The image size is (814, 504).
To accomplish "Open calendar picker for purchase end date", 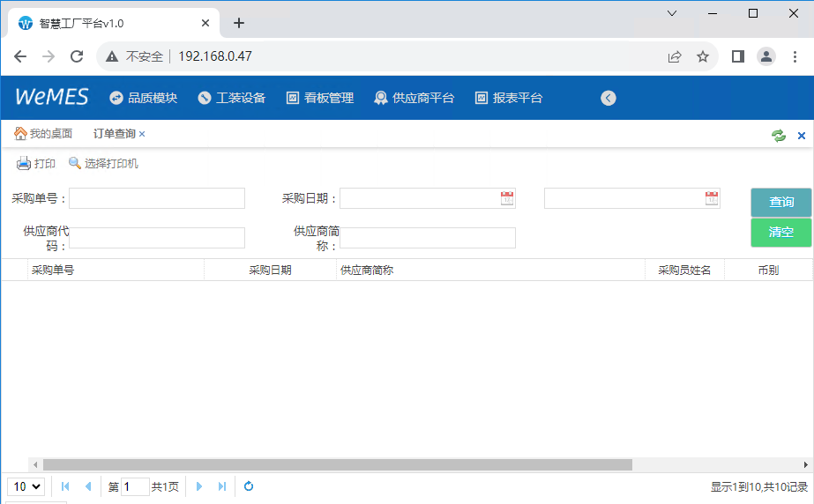I will 712,198.
